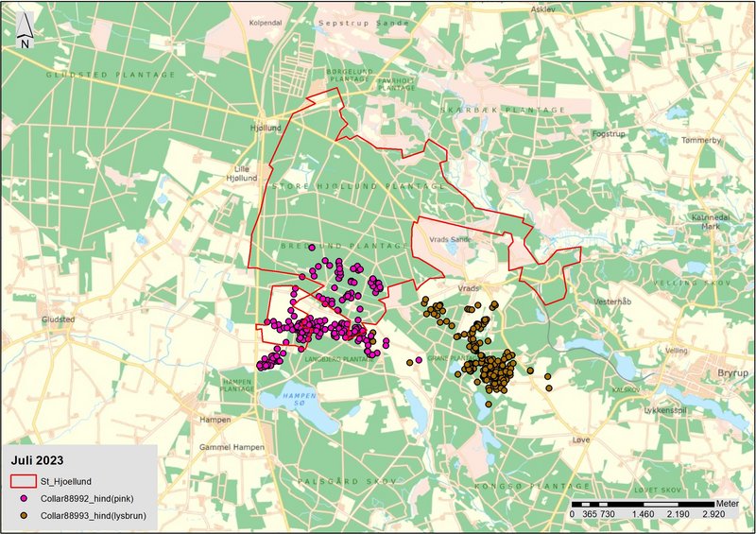
Task: Click the Meter unit label on the scale bar
Action: click(x=727, y=504)
